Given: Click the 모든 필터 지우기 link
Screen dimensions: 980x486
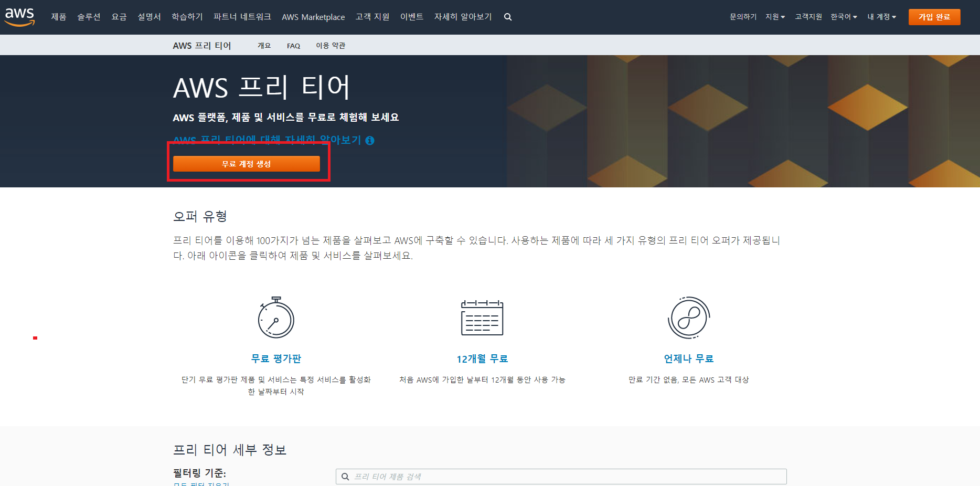Looking at the screenshot, I should (x=201, y=484).
